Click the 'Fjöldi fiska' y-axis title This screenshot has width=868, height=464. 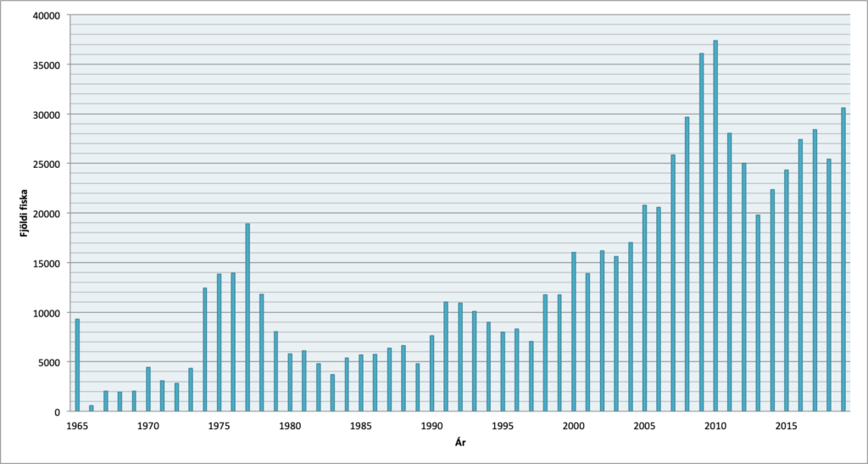click(x=24, y=213)
